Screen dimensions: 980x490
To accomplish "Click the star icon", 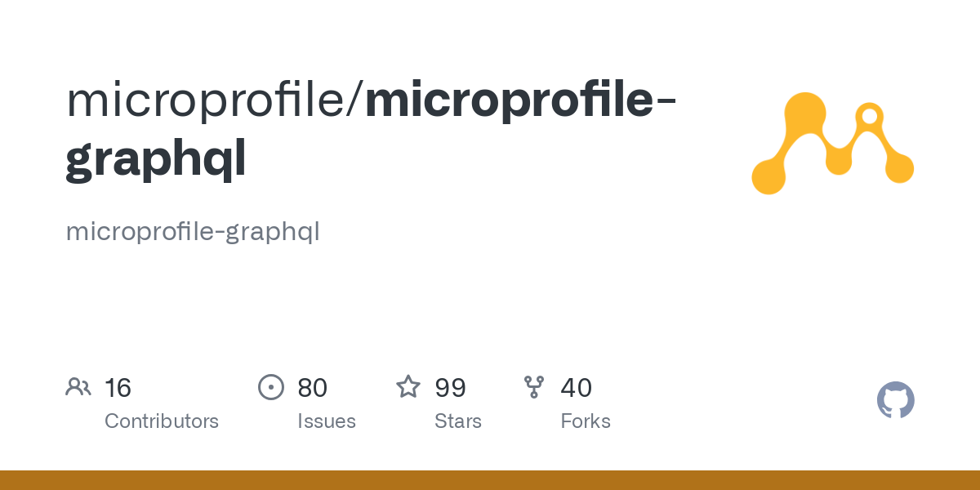I will click(408, 387).
